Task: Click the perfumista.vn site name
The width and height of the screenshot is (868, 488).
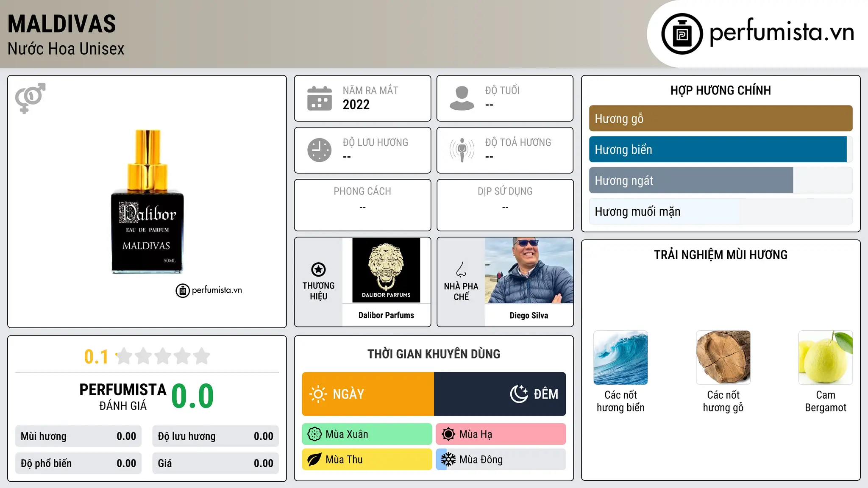Action: (x=782, y=32)
